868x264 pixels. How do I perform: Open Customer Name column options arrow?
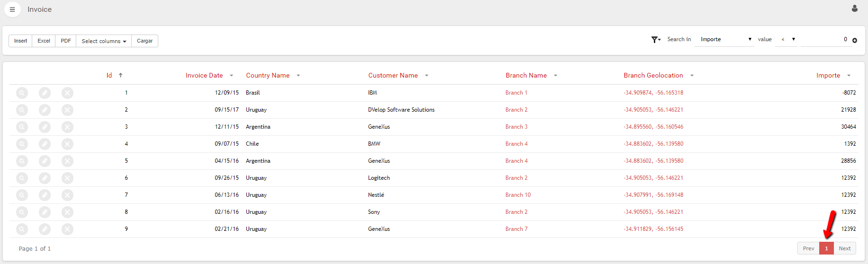pos(426,76)
